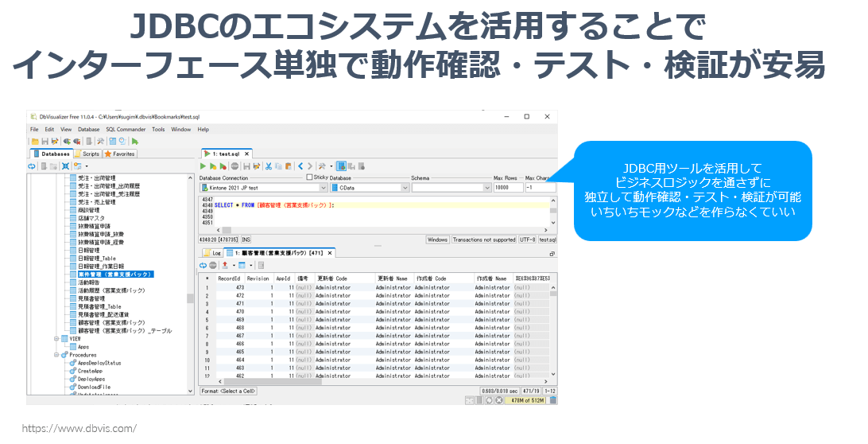
Task: Click Create Database Connection icon with green plus
Action: pos(67,142)
